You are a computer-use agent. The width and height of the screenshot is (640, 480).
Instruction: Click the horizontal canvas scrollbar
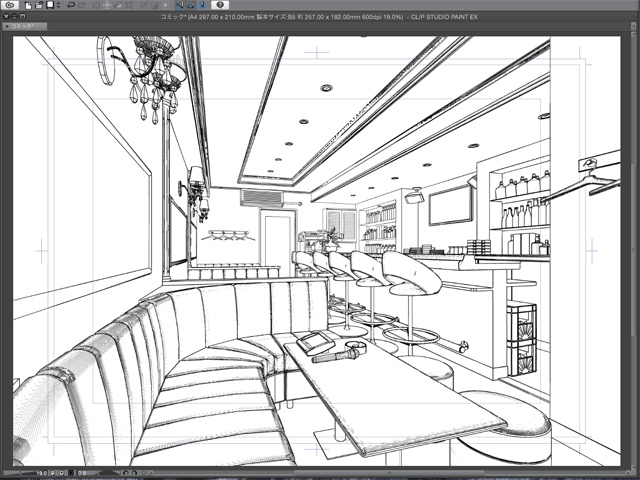pyautogui.click(x=391, y=473)
